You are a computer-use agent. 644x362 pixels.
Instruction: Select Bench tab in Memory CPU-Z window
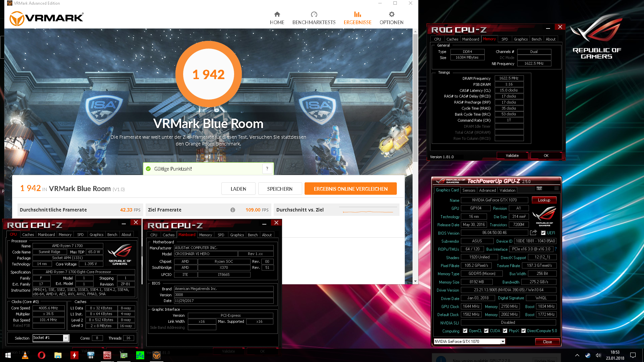(x=536, y=39)
